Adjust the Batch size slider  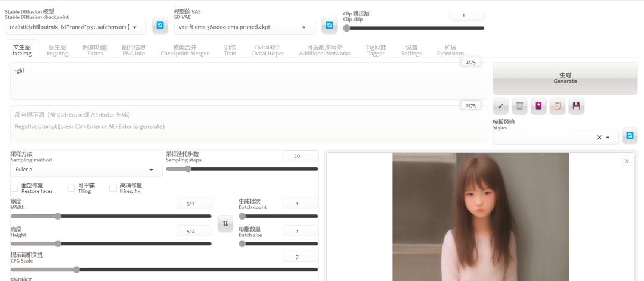click(278, 243)
